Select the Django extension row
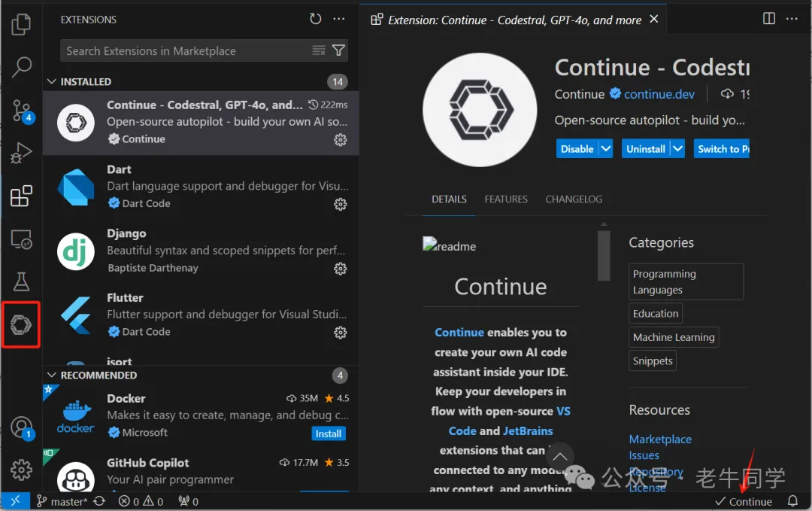 click(201, 251)
